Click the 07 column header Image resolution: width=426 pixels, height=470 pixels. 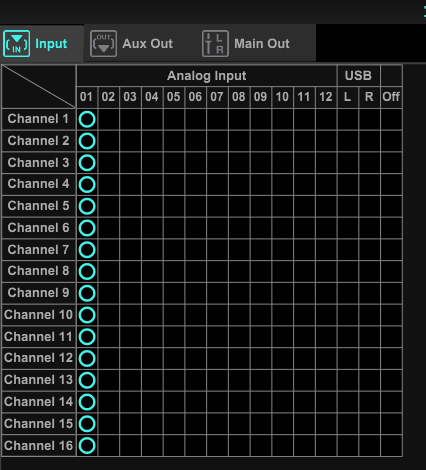[x=217, y=97]
